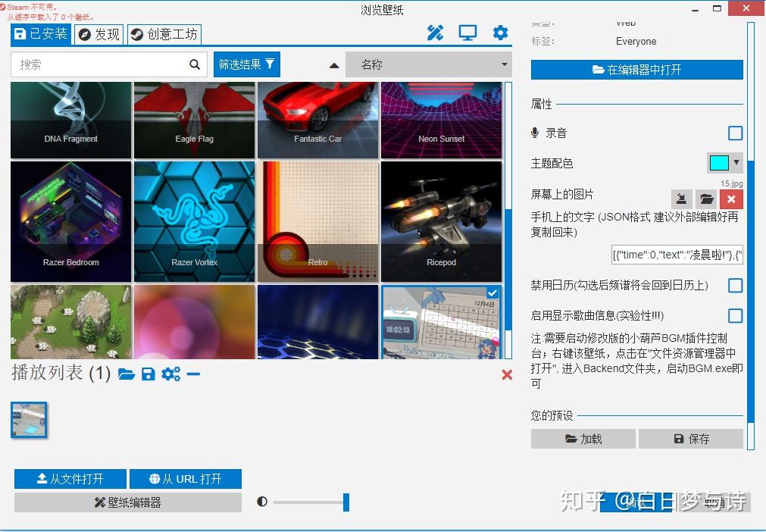Screen dimensions: 766x532
Task: Toggle 禁用日历 checkbox
Action: (735, 285)
